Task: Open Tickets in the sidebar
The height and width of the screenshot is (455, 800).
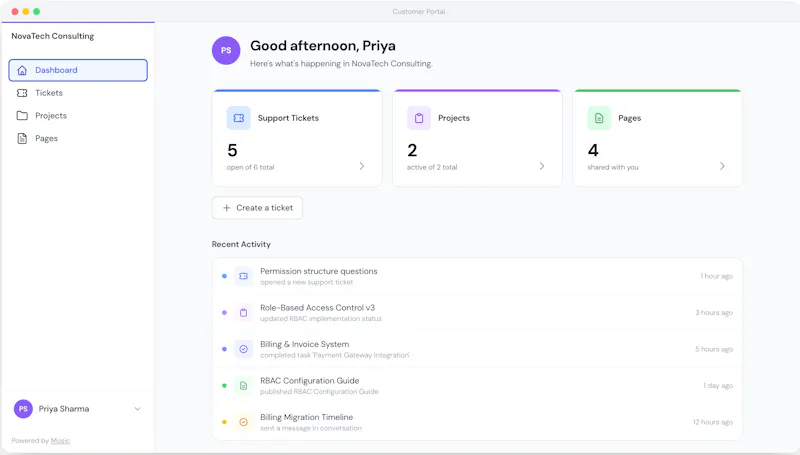Action: pos(78,93)
